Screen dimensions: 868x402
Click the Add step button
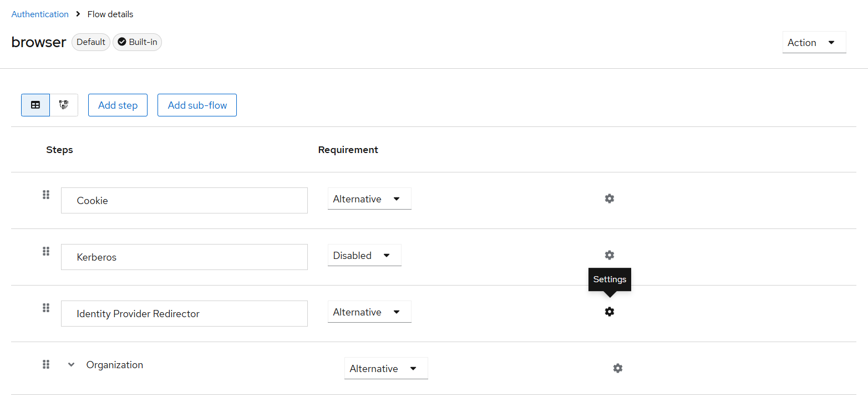(118, 105)
